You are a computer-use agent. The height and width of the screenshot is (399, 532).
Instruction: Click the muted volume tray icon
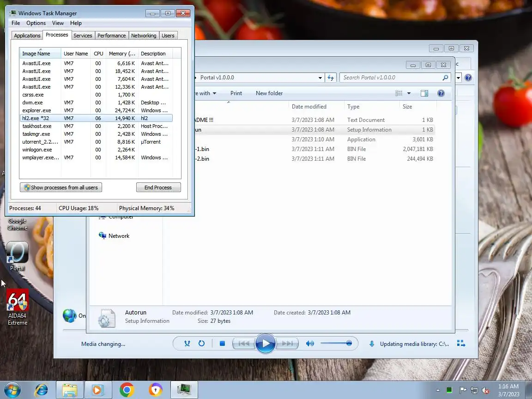(x=485, y=391)
